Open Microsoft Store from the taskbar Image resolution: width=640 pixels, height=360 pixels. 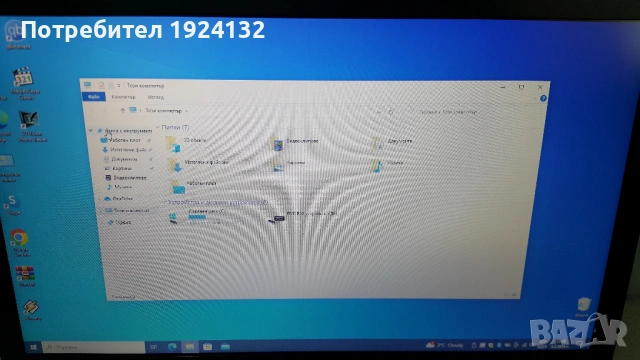[207, 347]
